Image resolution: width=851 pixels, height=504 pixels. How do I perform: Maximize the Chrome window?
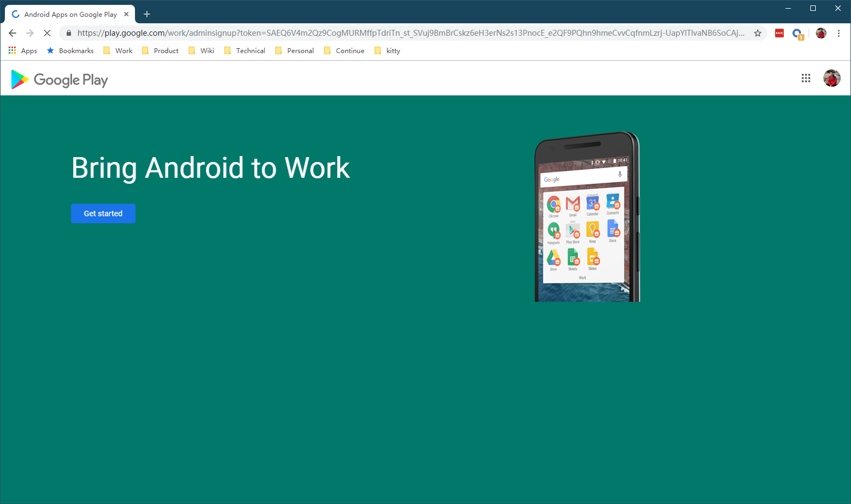813,8
